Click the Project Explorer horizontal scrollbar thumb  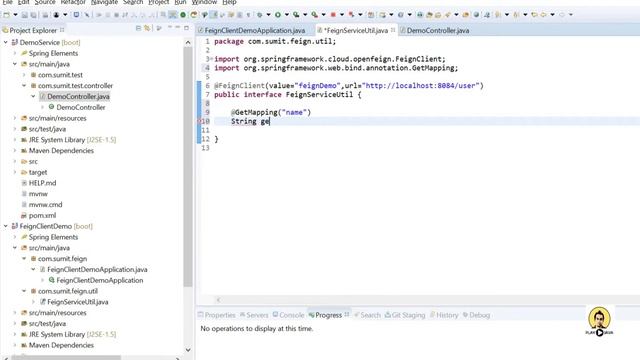(66, 358)
